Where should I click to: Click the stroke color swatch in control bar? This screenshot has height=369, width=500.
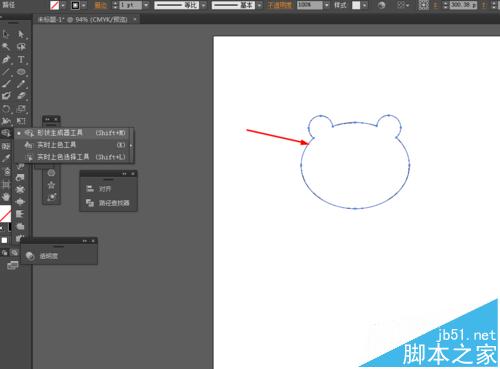(75, 5)
